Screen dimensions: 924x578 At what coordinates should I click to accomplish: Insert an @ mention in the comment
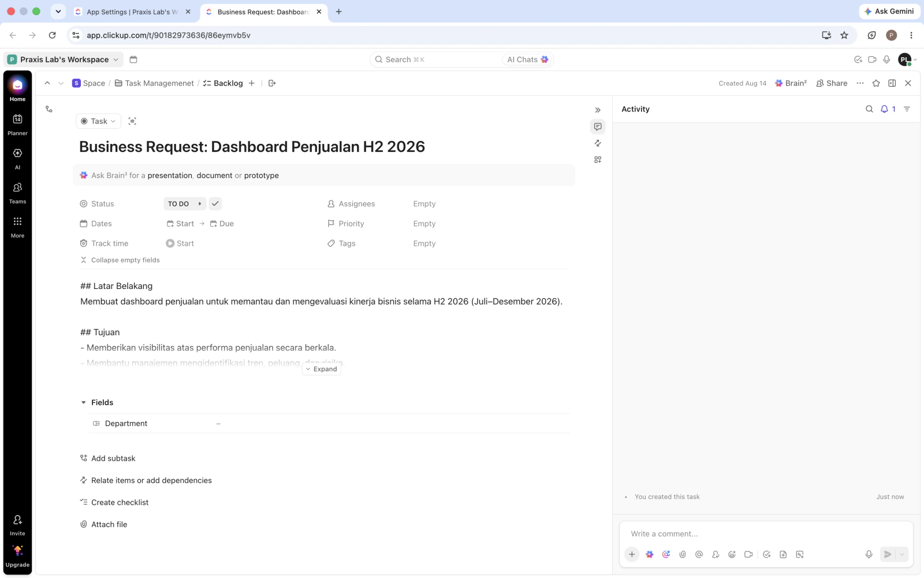[x=699, y=554]
